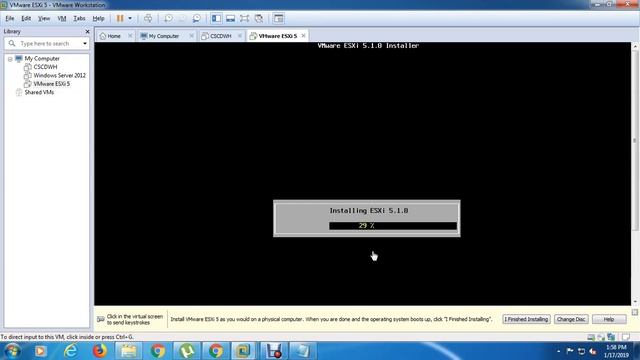This screenshot has width=640, height=360.
Task: Open the Edit menu
Action: click(x=26, y=18)
